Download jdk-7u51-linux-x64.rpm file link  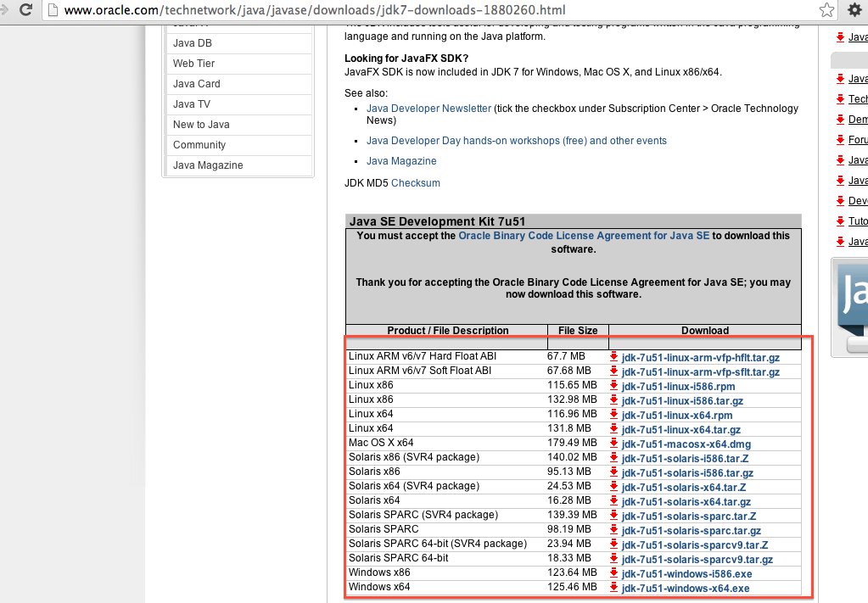[676, 416]
